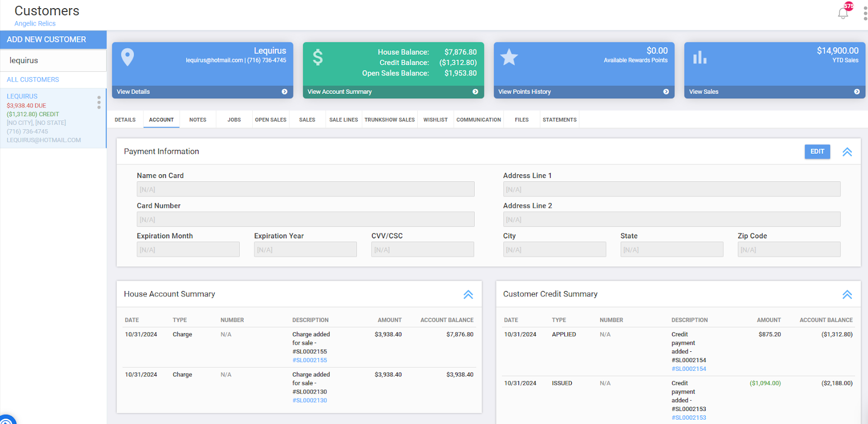Screen dimensions: 868x424
Task: Open the FILES tab
Action: (x=522, y=120)
